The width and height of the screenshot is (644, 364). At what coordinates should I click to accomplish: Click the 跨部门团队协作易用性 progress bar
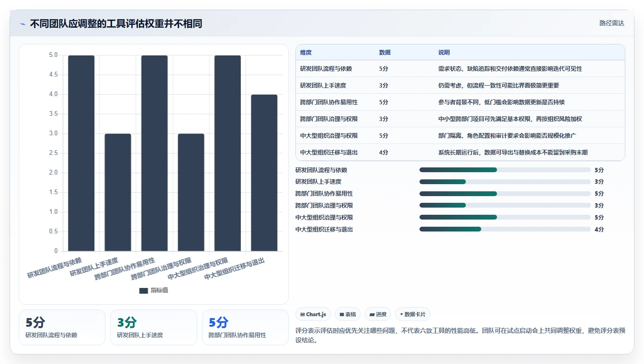tap(505, 194)
